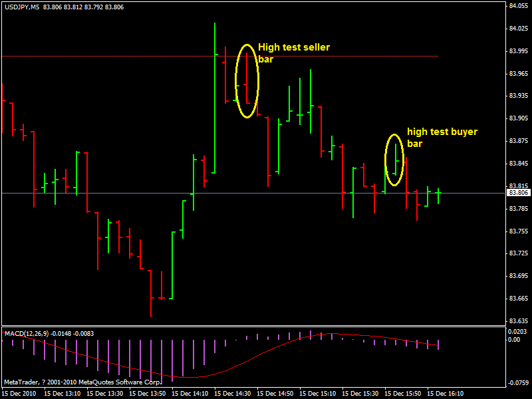Click the yellow ellipse marking the buyer bar

click(394, 158)
